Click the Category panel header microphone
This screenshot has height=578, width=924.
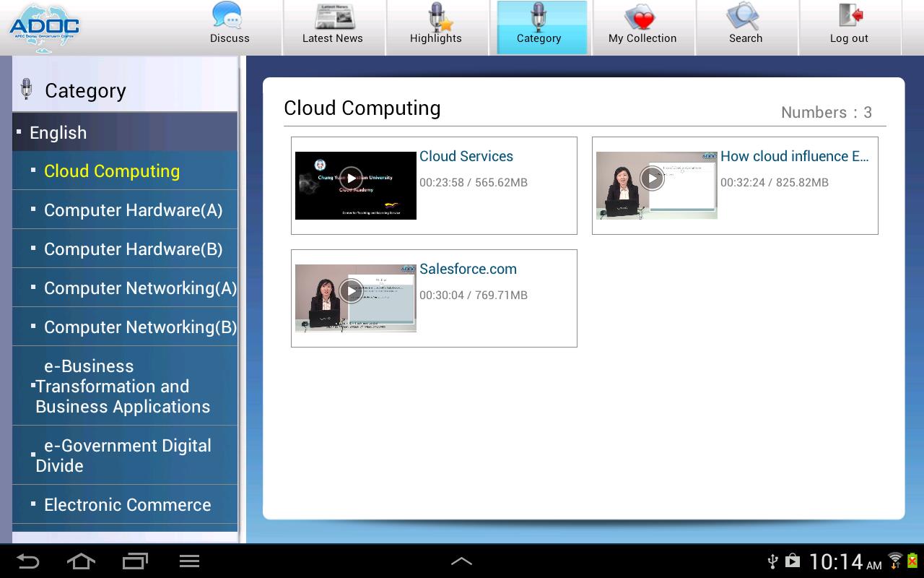tap(27, 89)
